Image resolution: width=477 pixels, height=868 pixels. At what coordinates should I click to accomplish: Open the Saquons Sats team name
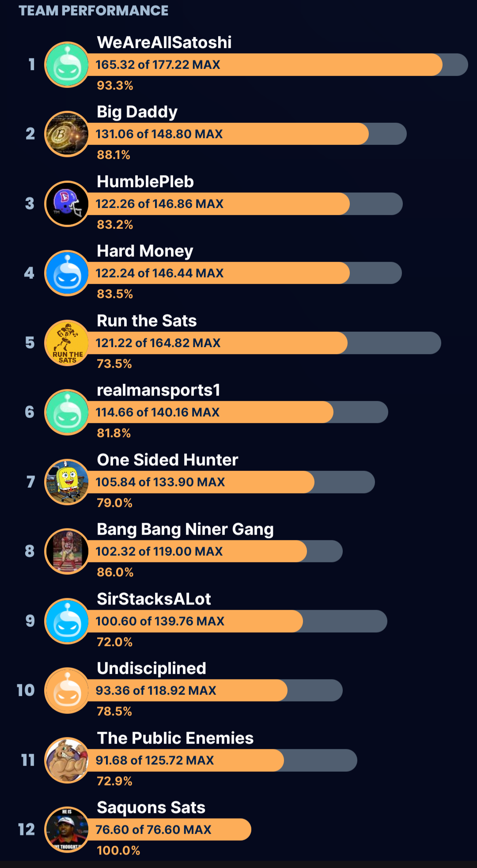click(x=151, y=807)
